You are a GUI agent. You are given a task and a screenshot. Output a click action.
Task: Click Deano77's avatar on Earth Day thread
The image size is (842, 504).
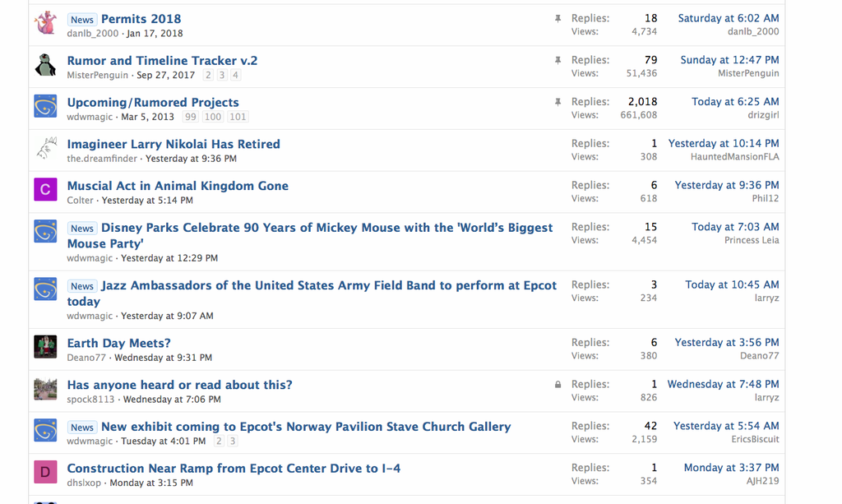[x=45, y=347]
